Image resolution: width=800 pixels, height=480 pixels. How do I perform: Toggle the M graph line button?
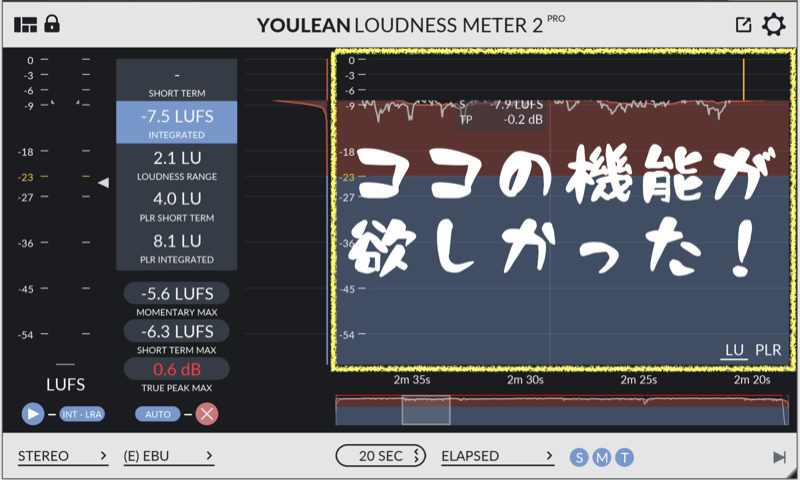point(602,458)
